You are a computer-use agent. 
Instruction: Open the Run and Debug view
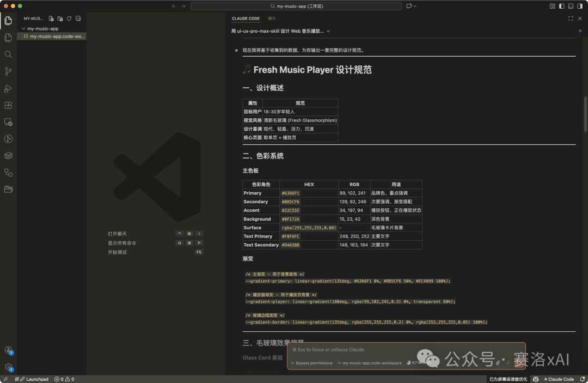point(8,88)
